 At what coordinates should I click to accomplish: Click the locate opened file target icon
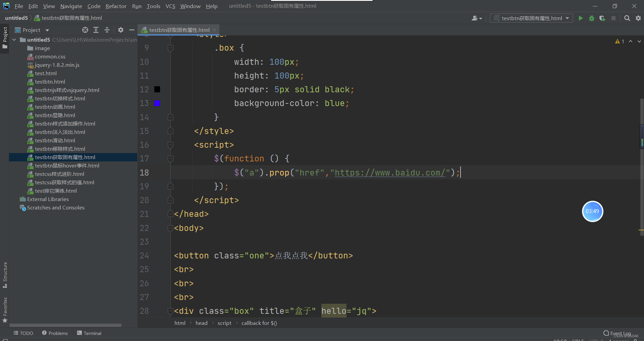pos(85,30)
